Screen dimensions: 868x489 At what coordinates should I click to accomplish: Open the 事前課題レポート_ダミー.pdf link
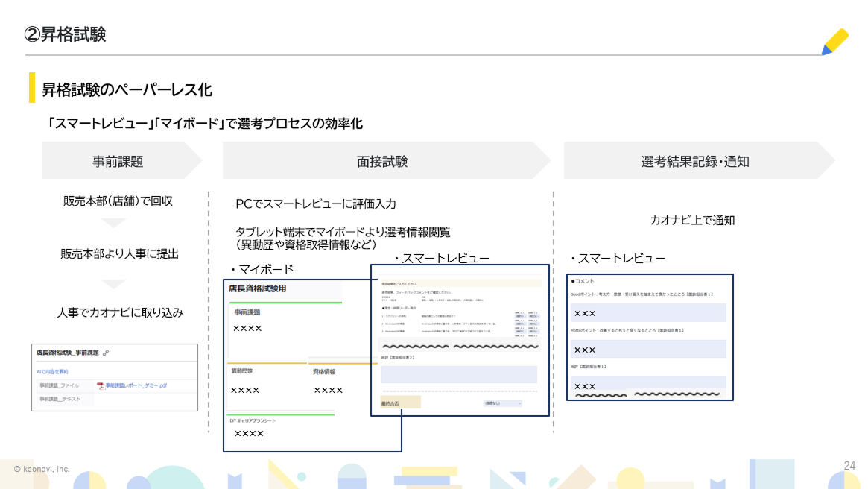(x=136, y=385)
